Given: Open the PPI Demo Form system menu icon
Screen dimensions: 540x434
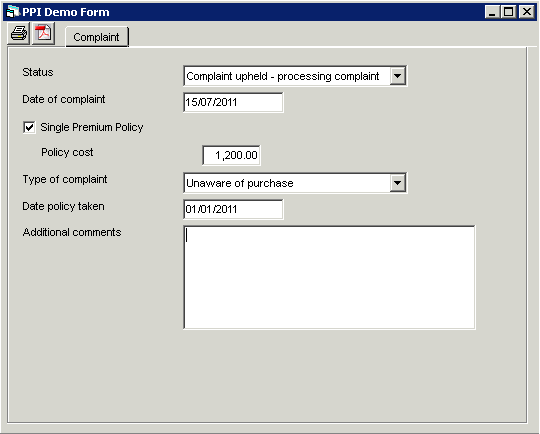Looking at the screenshot, I should [13, 12].
